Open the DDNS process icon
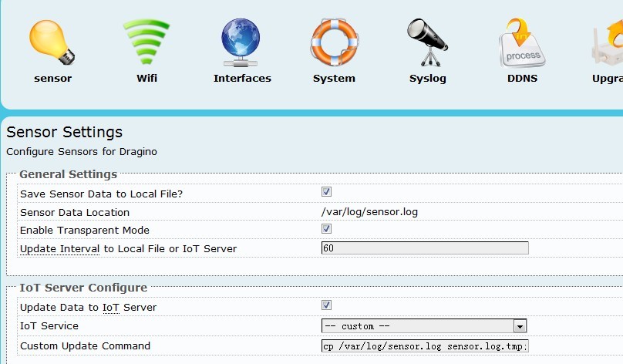The height and width of the screenshot is (364, 623). coord(522,43)
